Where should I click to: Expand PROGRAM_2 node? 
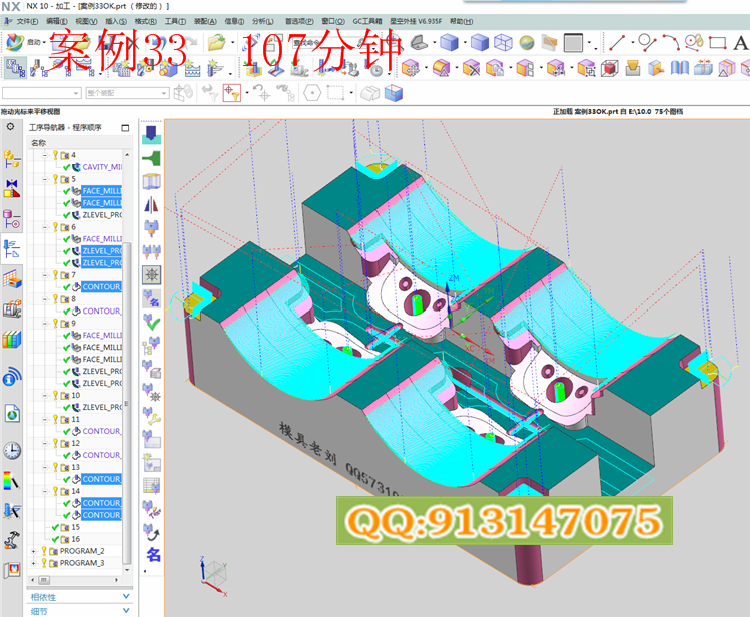pos(33,551)
